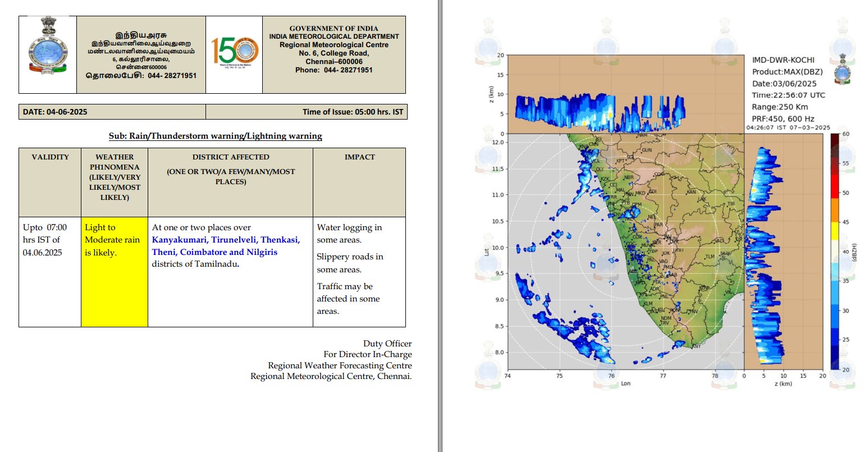Select the "Water logging in some areas" text
The image size is (868, 452).
[349, 234]
